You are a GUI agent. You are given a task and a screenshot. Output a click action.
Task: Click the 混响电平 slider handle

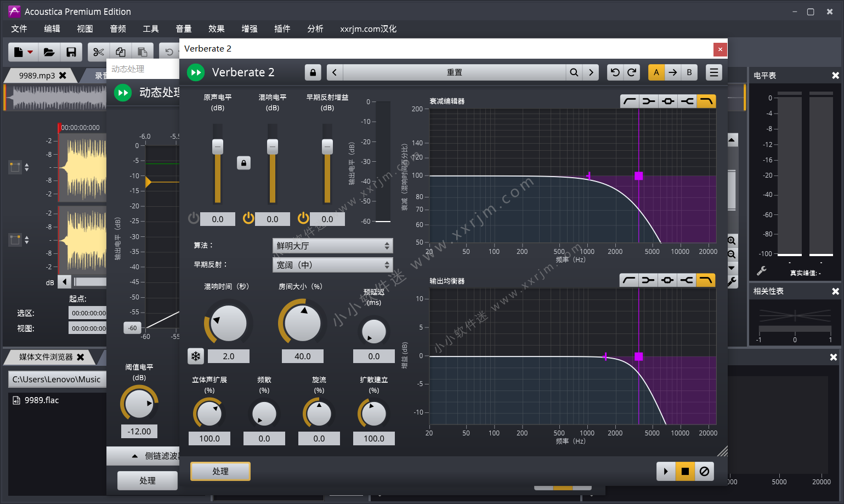coord(273,146)
